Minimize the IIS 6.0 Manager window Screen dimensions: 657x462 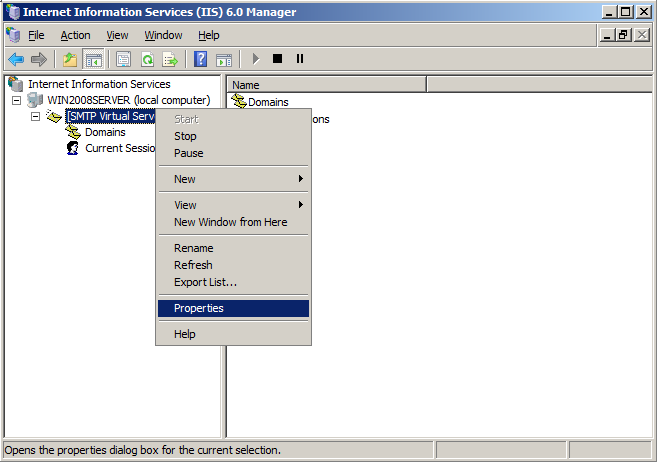coord(610,12)
